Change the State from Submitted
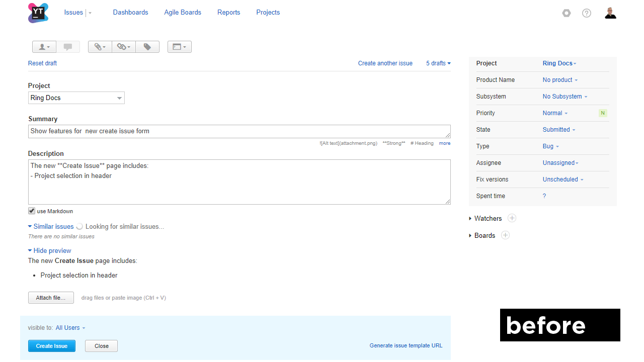 click(559, 130)
